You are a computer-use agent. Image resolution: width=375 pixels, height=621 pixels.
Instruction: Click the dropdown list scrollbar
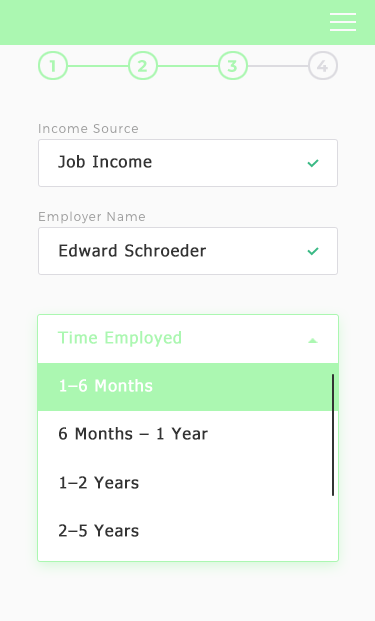pos(333,435)
